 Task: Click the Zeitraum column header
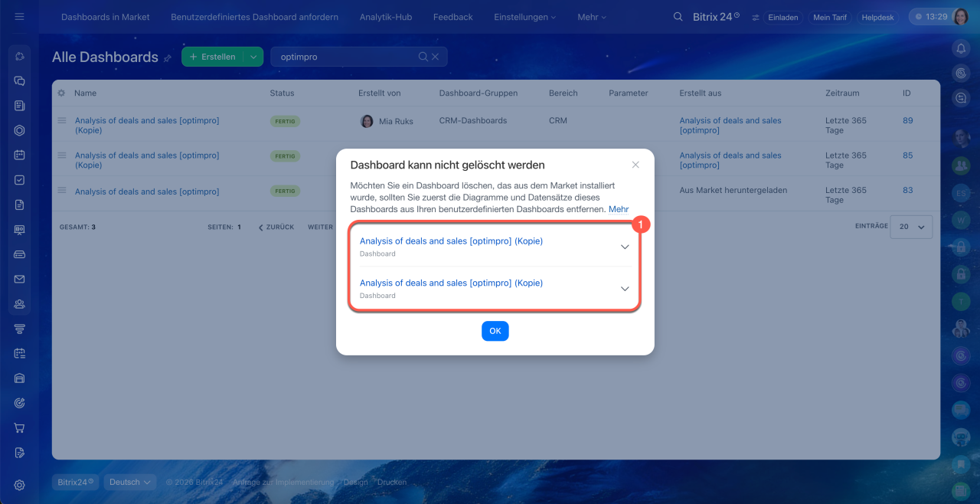842,93
